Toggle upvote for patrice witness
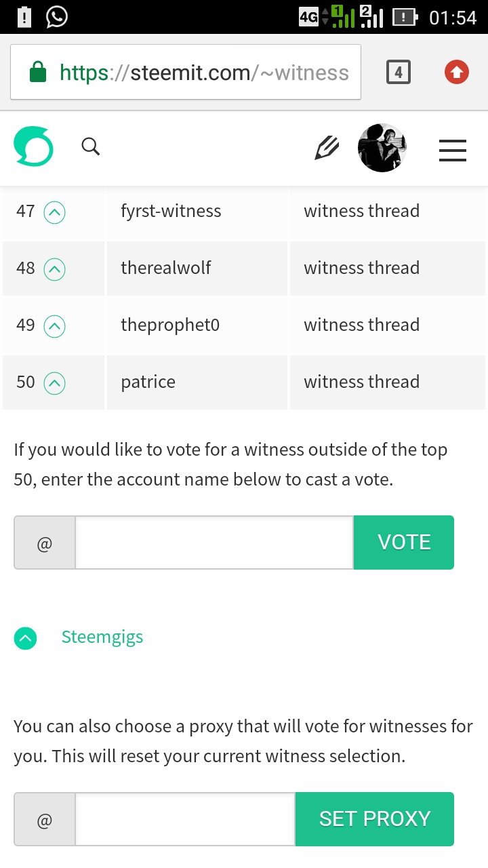The height and width of the screenshot is (868, 488). click(54, 384)
